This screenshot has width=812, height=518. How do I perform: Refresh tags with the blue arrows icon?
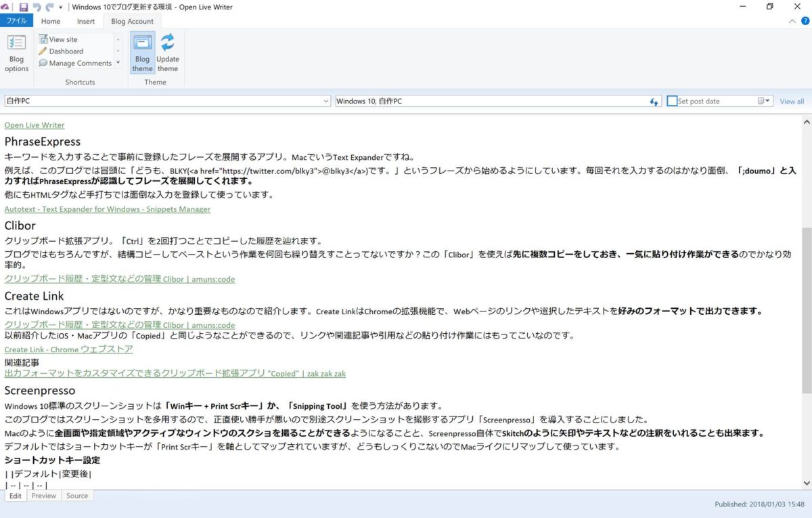coord(654,102)
